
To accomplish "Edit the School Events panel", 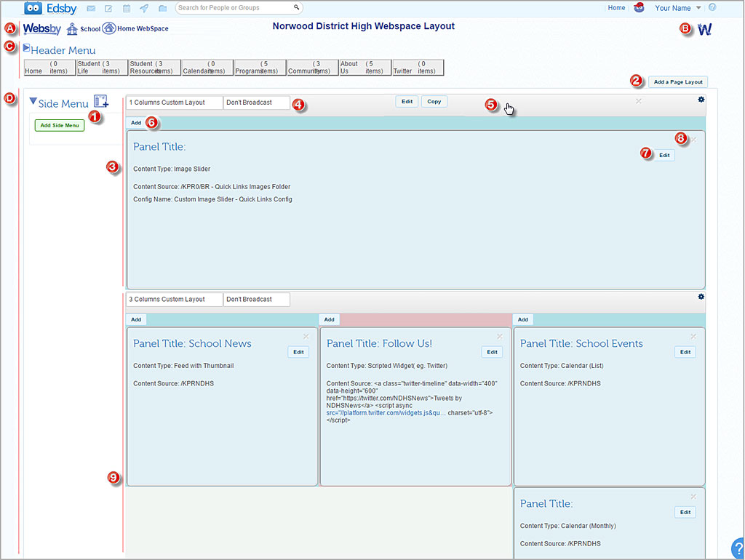I will 685,352.
